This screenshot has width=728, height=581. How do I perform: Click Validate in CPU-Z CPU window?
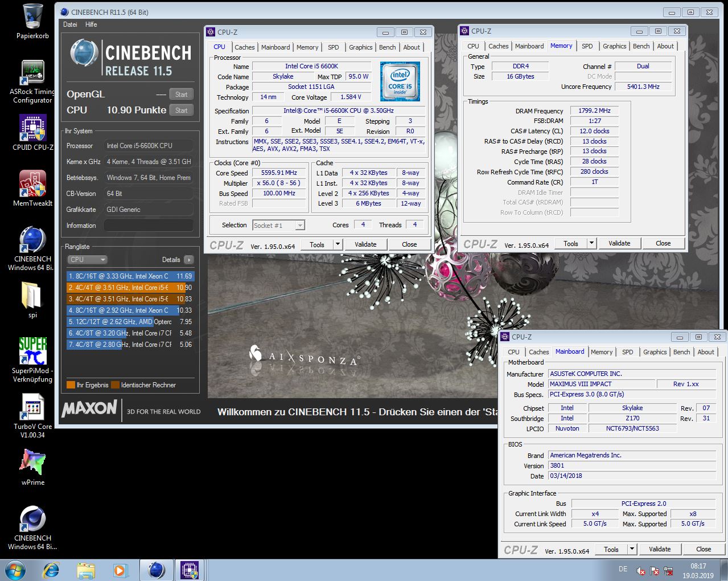[x=365, y=244]
